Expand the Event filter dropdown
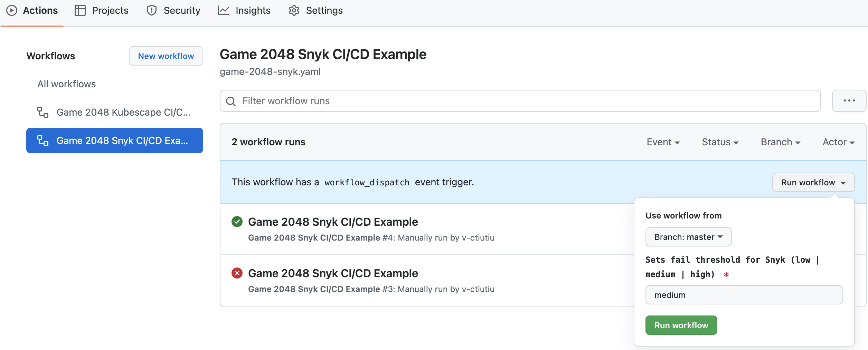This screenshot has width=868, height=350. 663,142
